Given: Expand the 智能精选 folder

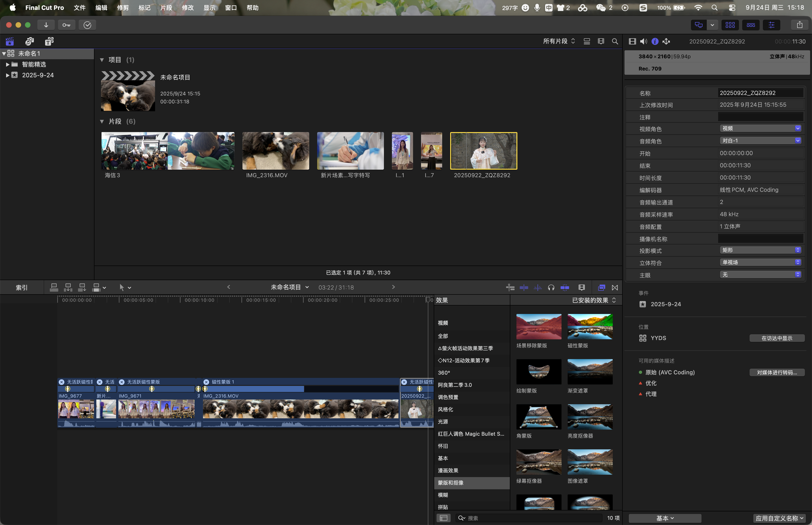Looking at the screenshot, I should pos(8,64).
